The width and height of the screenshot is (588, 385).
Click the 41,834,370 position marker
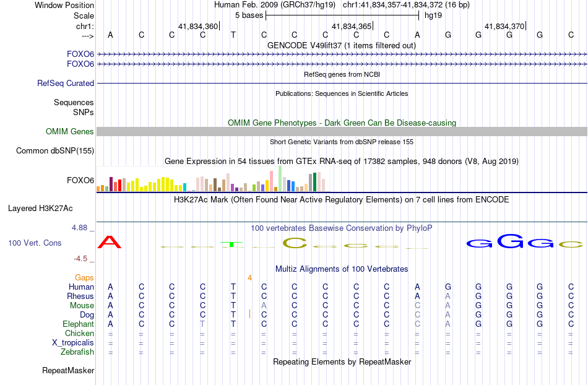(505, 27)
